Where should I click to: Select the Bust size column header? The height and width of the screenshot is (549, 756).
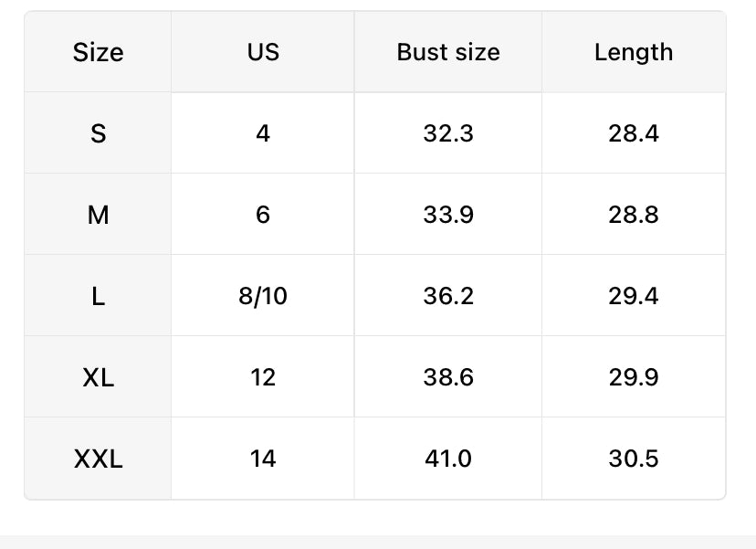[448, 52]
